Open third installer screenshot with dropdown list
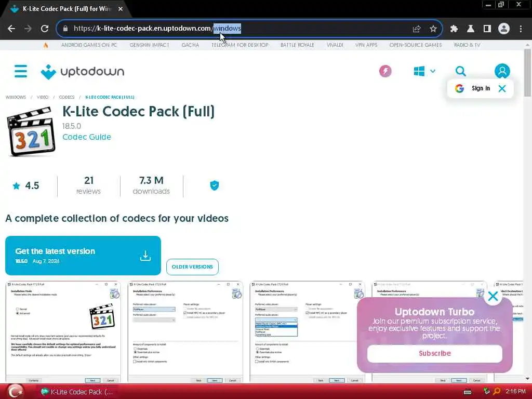532x399 pixels. [x=308, y=332]
